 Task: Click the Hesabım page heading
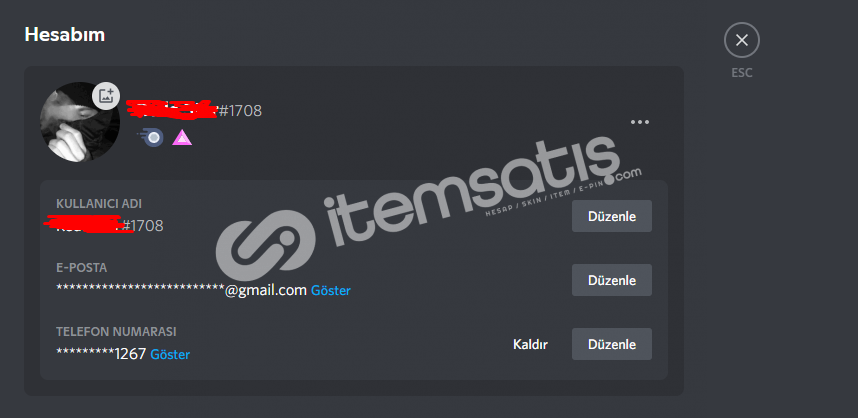65,34
